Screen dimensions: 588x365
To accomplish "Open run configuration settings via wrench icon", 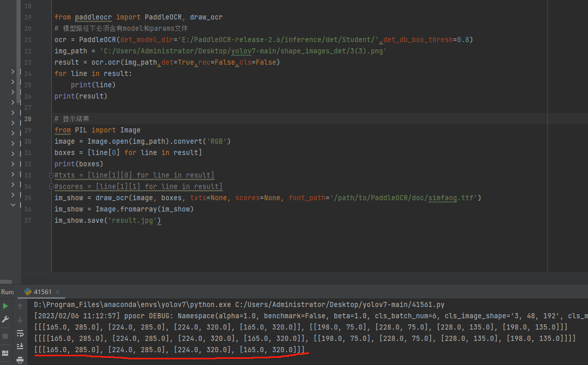I will click(5, 319).
